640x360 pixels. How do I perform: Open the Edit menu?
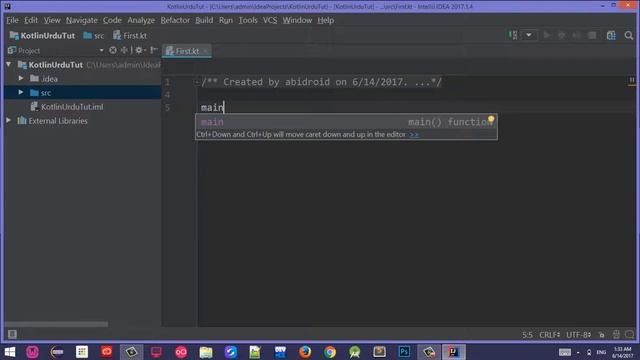[x=31, y=20]
